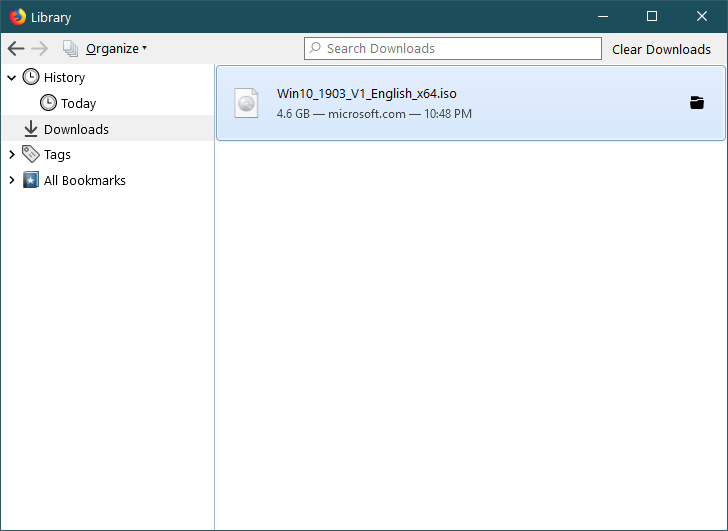Viewport: 728px width, 531px height.
Task: Click the 4.6 GB — microsoft.com details line
Action: pyautogui.click(x=374, y=114)
